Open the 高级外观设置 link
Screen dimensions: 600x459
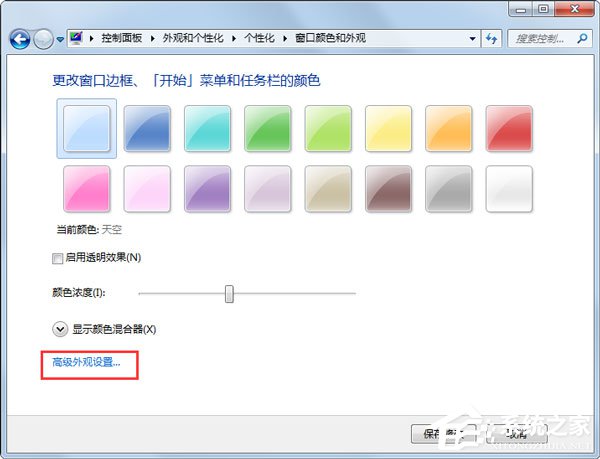(86, 362)
